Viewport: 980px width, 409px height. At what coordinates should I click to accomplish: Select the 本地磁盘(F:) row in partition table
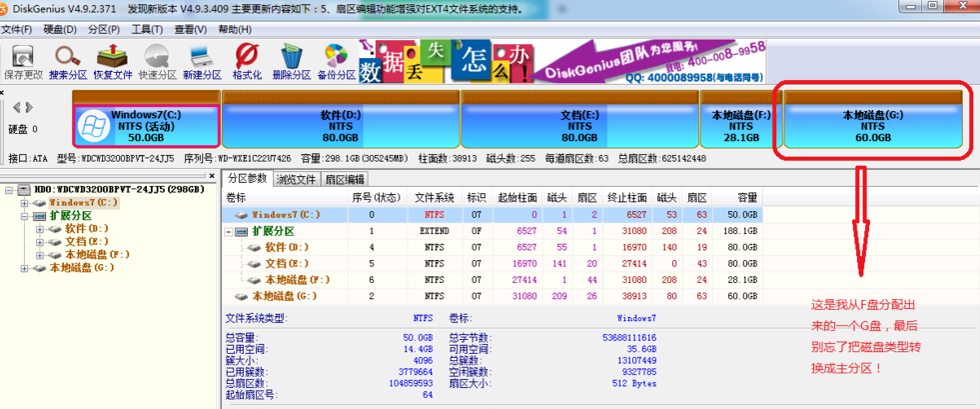point(492,280)
